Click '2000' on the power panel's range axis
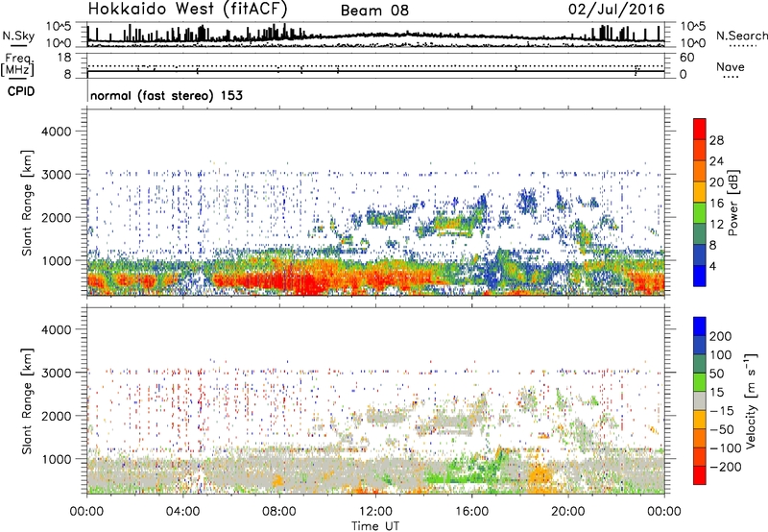This screenshot has height=532, width=768. [57, 217]
